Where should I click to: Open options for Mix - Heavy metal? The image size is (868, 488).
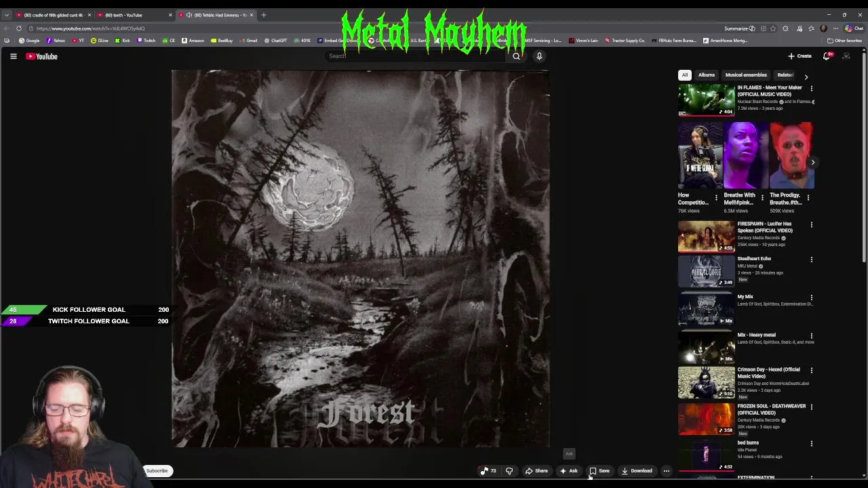click(x=811, y=336)
